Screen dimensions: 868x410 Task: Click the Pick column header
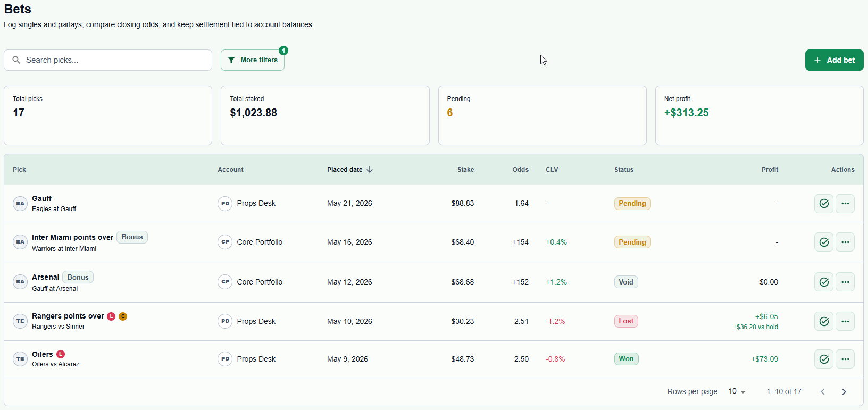click(x=20, y=170)
